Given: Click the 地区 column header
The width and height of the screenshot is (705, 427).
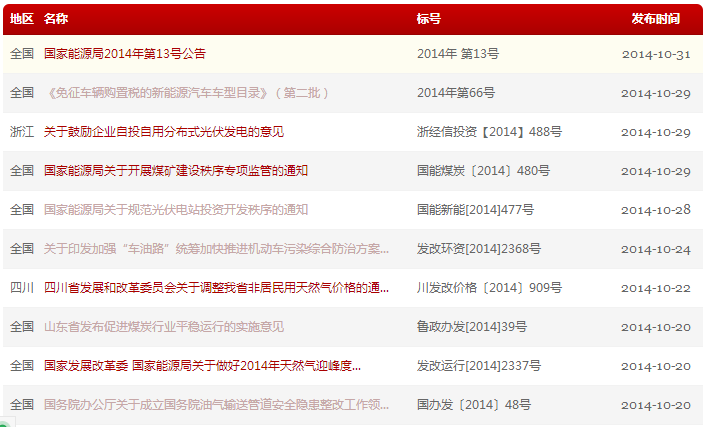Looking at the screenshot, I should point(21,19).
